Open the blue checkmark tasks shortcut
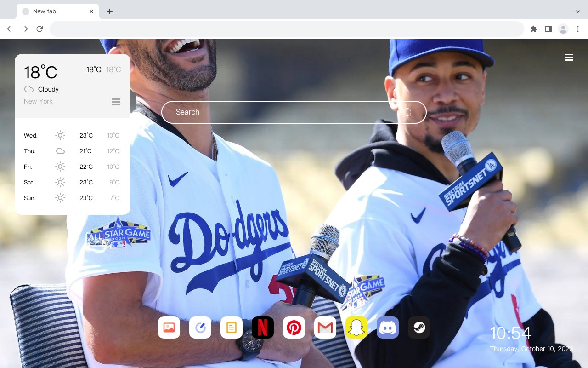Screen dimensions: 588x368 pos(200,328)
